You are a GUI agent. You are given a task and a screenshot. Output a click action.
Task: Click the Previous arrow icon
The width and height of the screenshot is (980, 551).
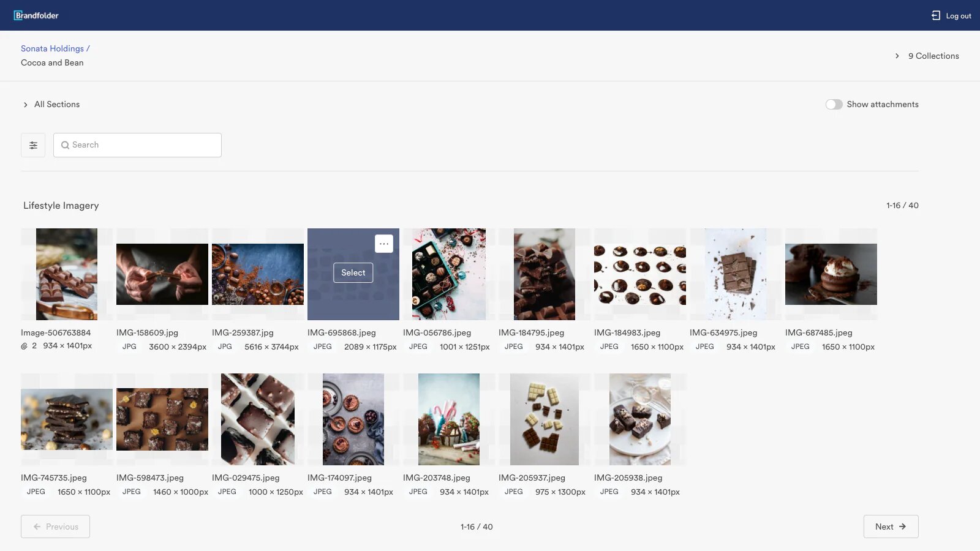(x=38, y=527)
